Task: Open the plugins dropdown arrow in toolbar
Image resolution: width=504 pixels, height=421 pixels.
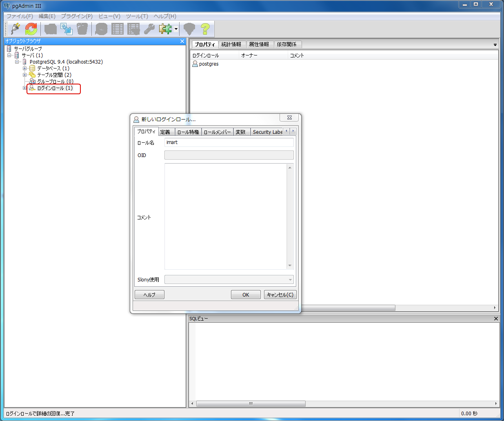Action: click(176, 29)
